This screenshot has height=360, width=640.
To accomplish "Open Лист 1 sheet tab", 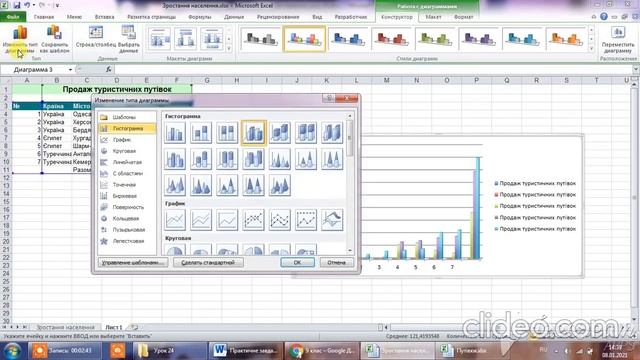I will (114, 327).
